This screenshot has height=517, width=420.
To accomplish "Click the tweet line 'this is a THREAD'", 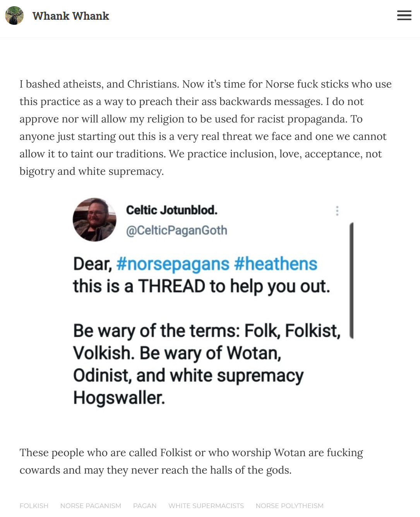I will 201,286.
